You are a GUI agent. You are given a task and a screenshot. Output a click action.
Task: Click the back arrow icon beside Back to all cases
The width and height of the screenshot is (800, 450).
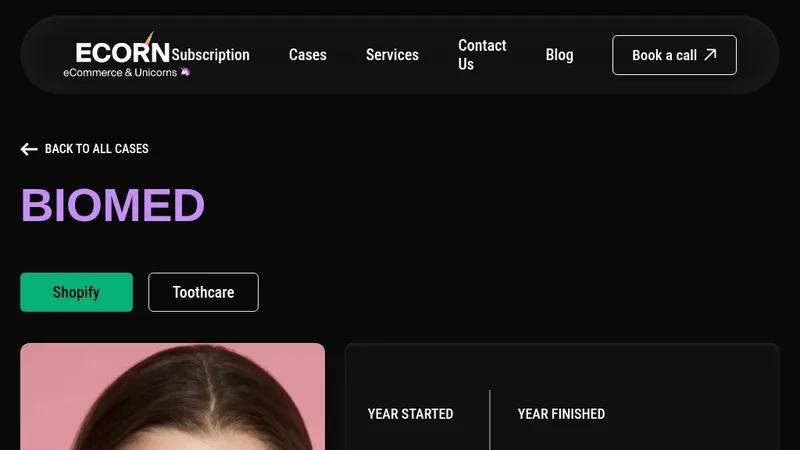(29, 149)
